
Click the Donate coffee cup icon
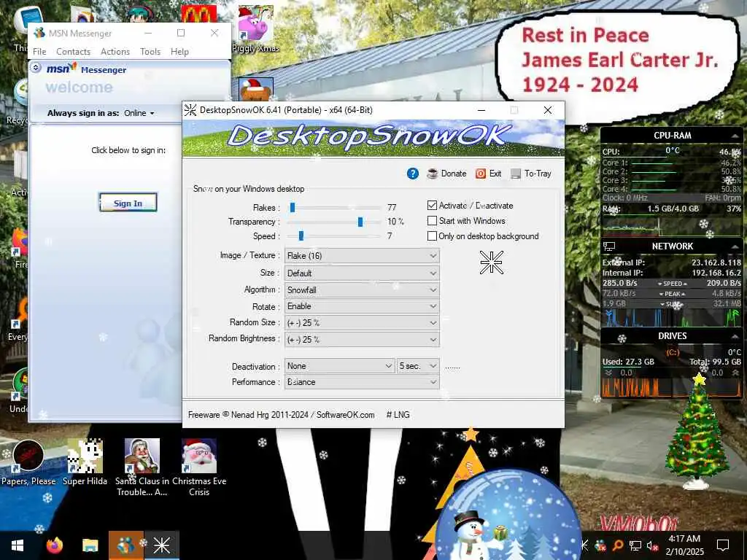click(432, 174)
